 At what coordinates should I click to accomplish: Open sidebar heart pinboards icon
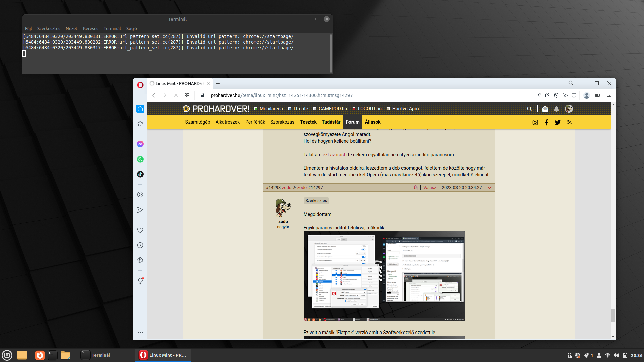pos(140,230)
